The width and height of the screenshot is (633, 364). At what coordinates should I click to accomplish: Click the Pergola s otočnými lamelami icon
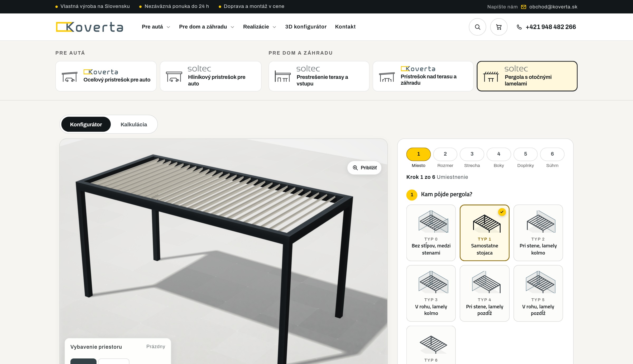click(x=491, y=77)
